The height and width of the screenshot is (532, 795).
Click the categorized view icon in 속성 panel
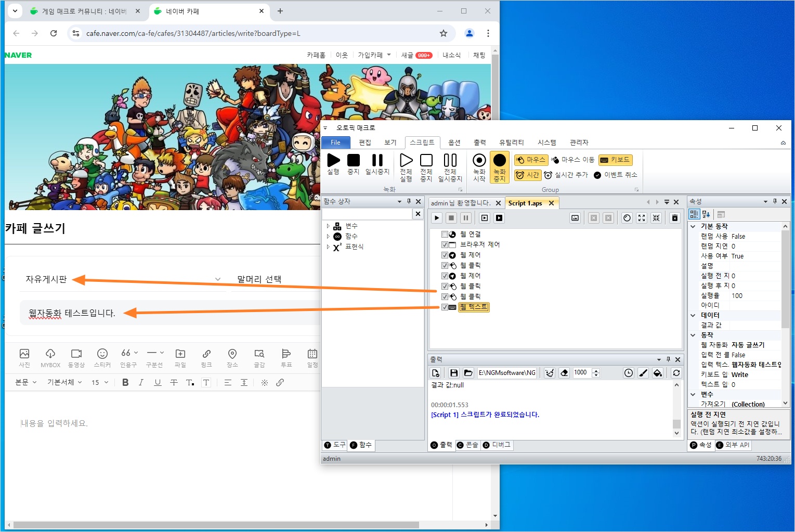(694, 214)
